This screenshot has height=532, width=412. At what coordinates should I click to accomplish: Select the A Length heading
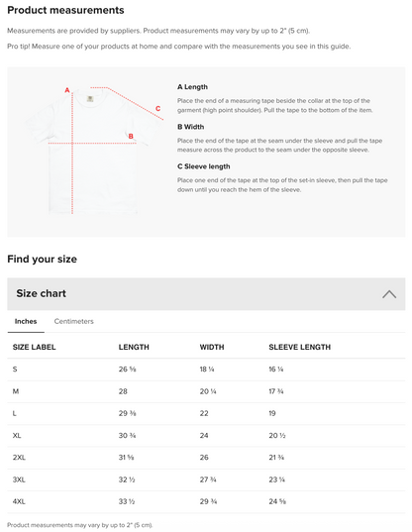coord(192,87)
